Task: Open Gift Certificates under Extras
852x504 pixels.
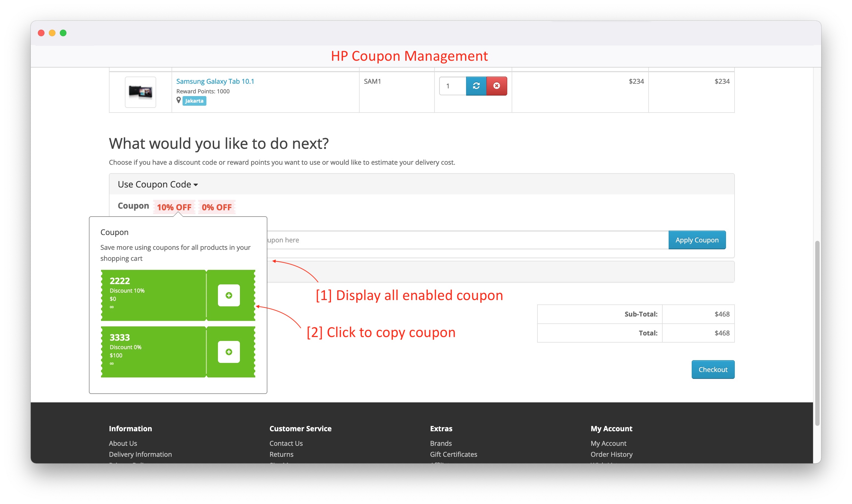Action: [x=453, y=454]
